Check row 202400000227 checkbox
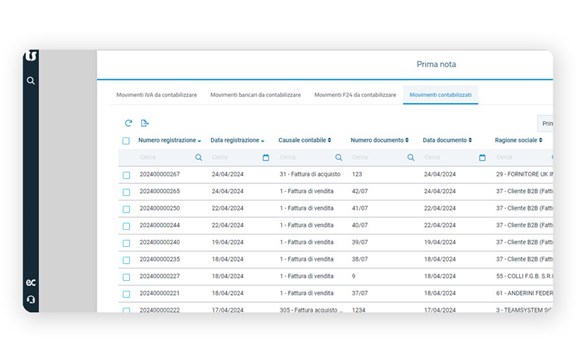Viewport: 576px width, 362px height. (126, 277)
